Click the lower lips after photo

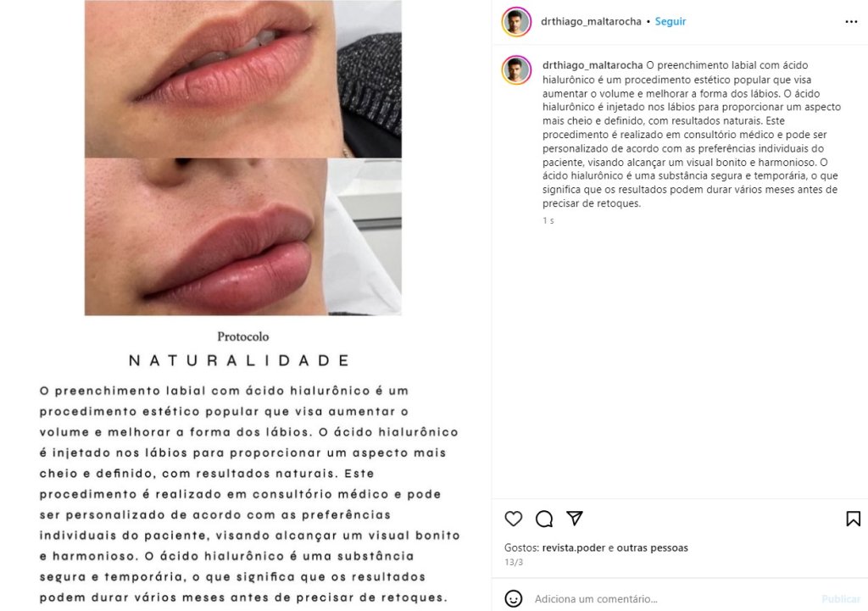[x=243, y=237]
